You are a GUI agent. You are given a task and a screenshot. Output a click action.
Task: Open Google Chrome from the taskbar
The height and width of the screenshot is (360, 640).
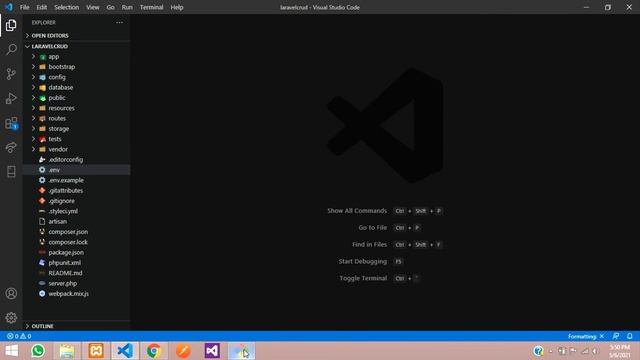pos(154,351)
